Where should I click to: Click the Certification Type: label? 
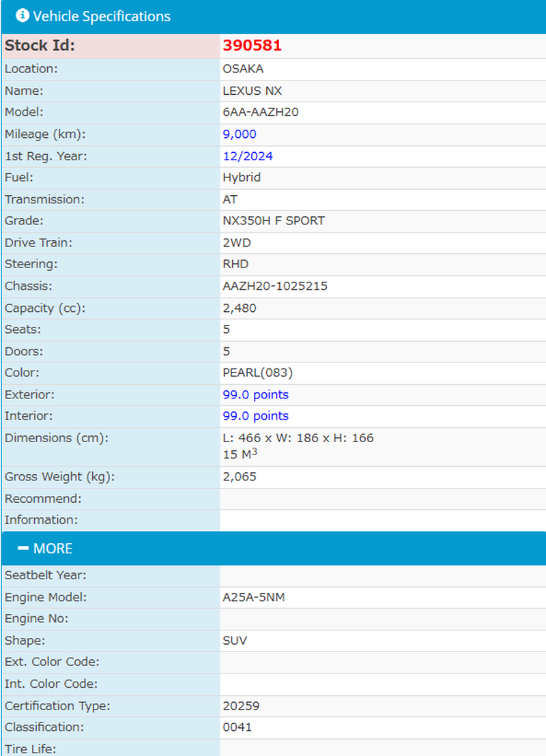click(58, 706)
